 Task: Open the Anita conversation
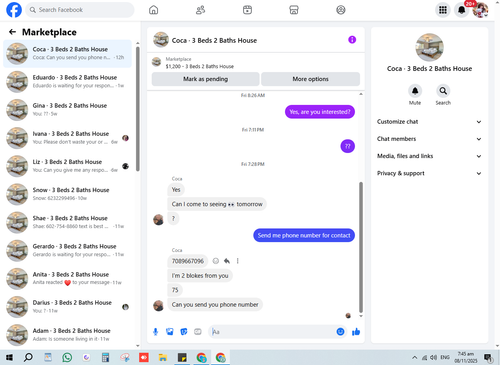click(x=67, y=279)
